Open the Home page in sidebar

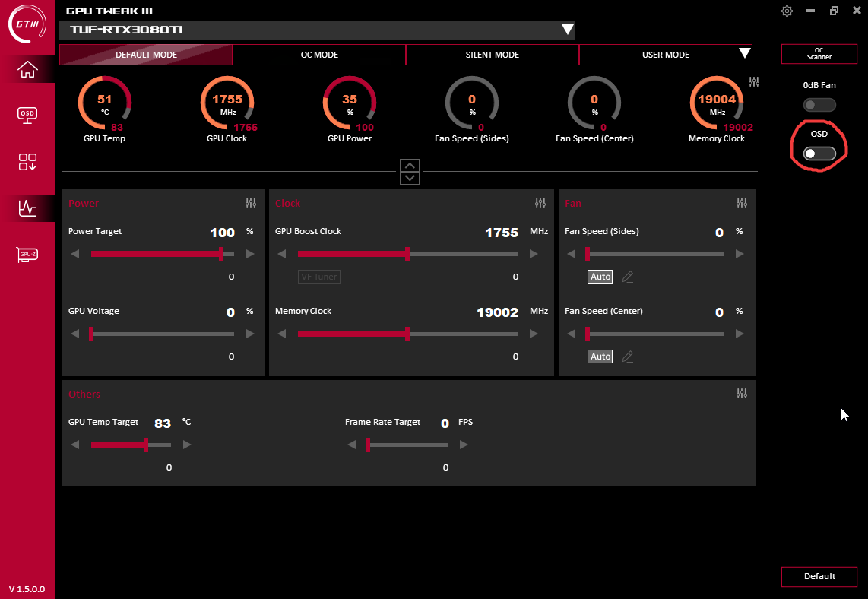(x=27, y=70)
